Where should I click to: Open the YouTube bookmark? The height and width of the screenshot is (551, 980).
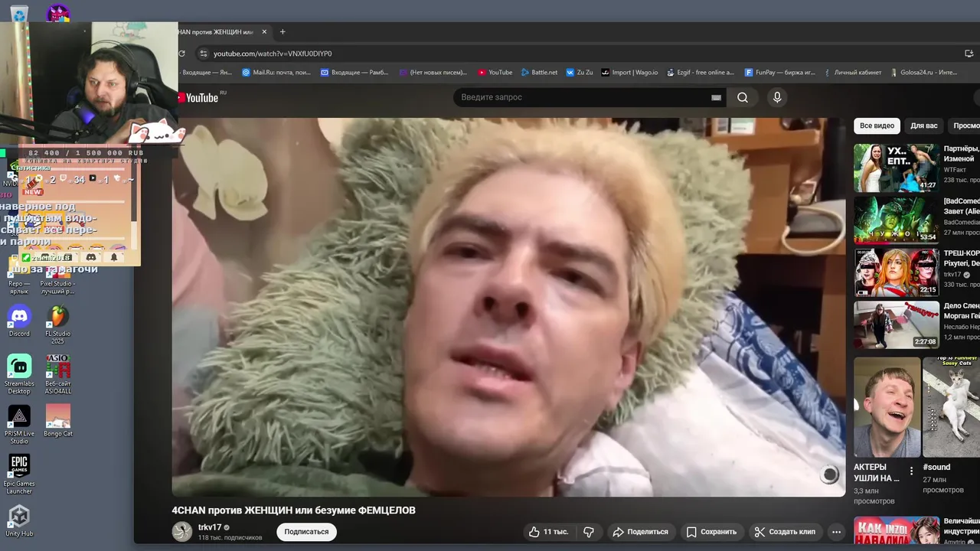pyautogui.click(x=495, y=73)
